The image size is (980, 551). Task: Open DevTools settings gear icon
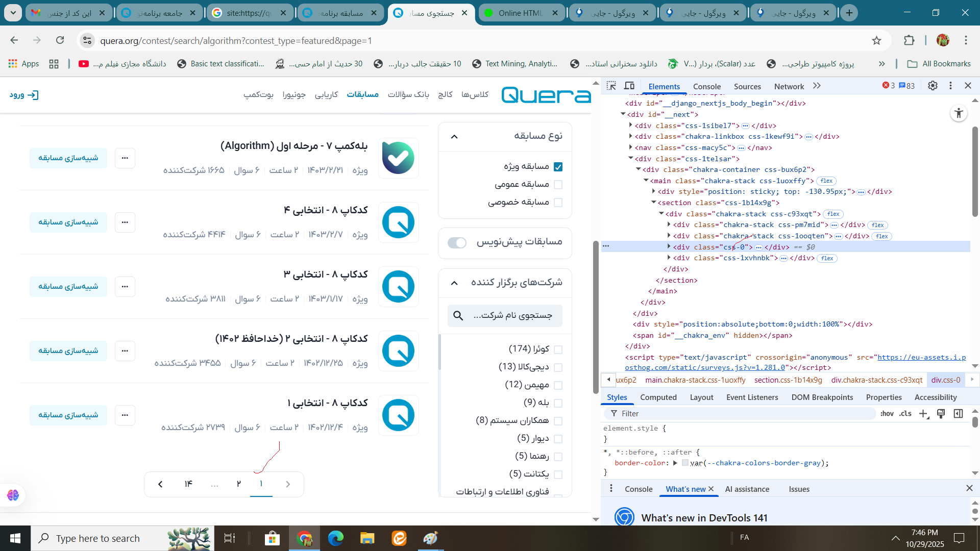coord(933,86)
